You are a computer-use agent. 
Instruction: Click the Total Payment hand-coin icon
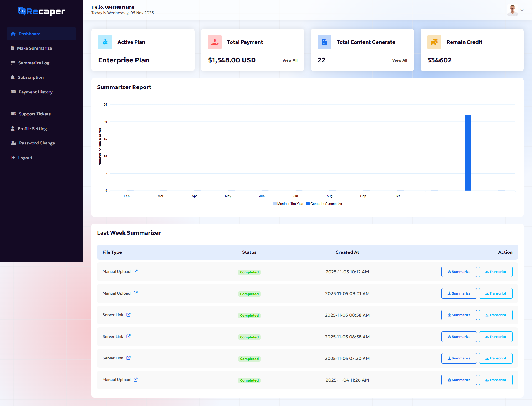pyautogui.click(x=215, y=42)
